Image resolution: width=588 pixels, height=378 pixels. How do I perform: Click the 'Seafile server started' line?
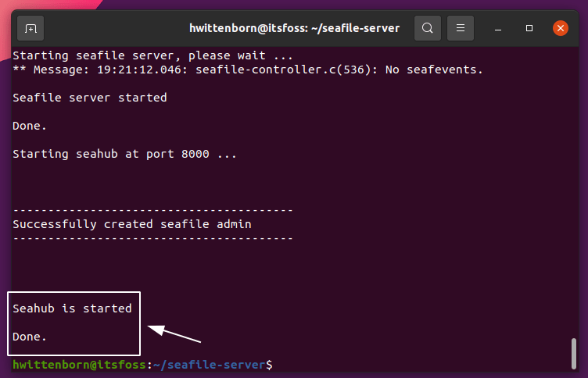point(90,98)
